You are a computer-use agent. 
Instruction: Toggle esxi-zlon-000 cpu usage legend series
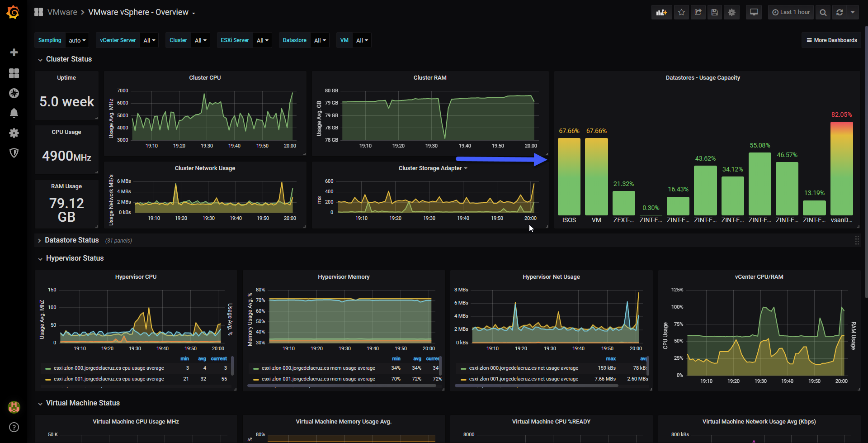pyautogui.click(x=108, y=368)
